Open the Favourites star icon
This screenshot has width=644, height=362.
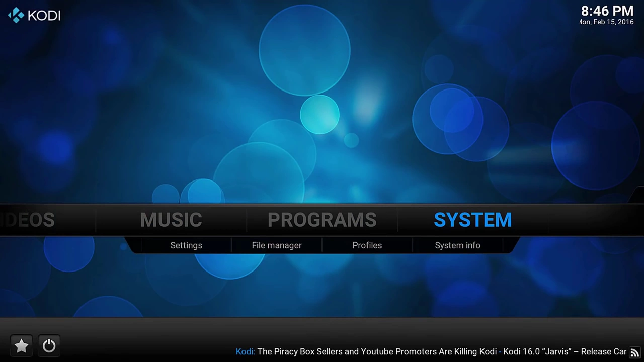[x=21, y=345]
